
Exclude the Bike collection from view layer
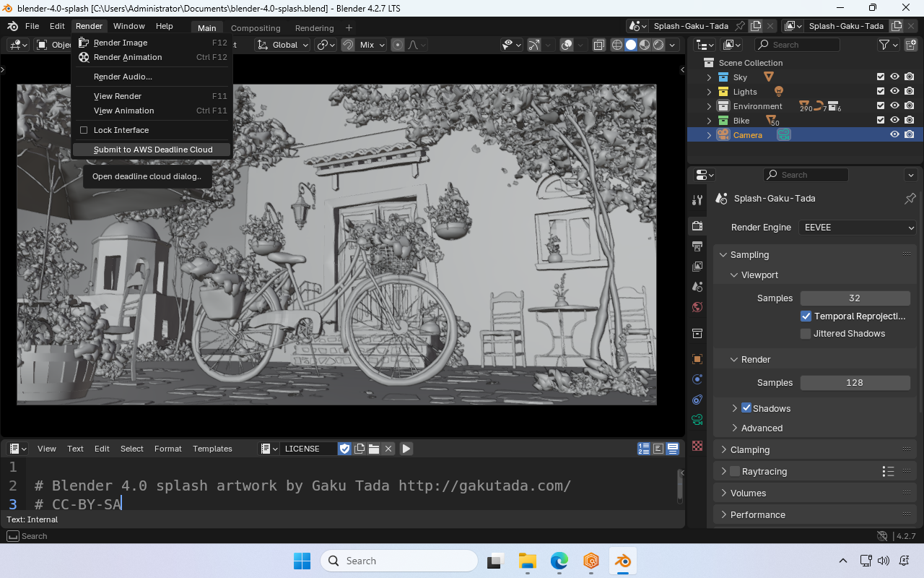coord(880,121)
